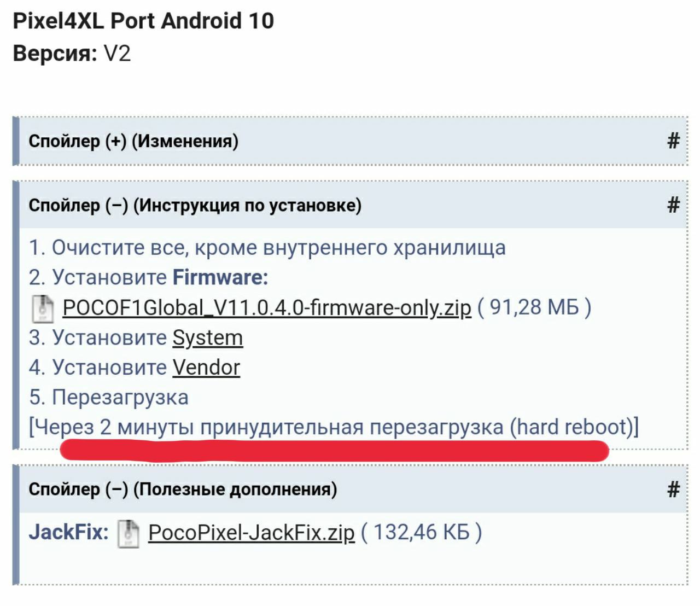Click # anchor of Полезные дополнения spoiler
This screenshot has height=606, width=700.
(x=673, y=489)
